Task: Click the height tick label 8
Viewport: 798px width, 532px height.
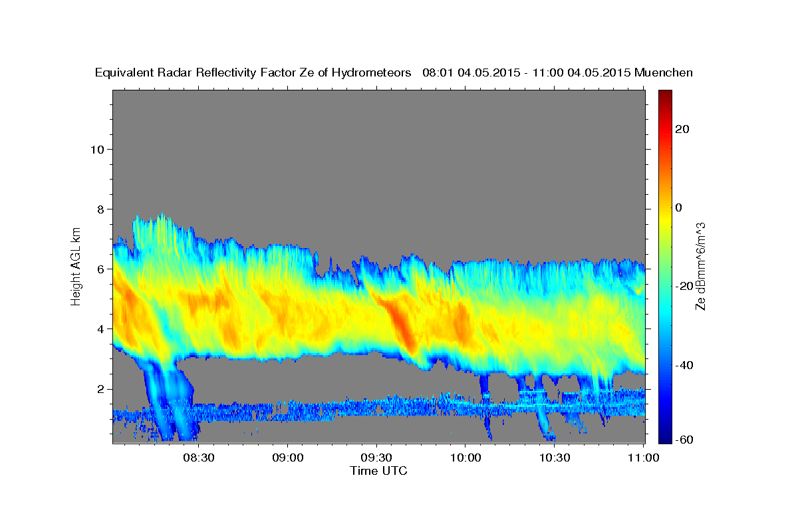Action: tap(100, 209)
